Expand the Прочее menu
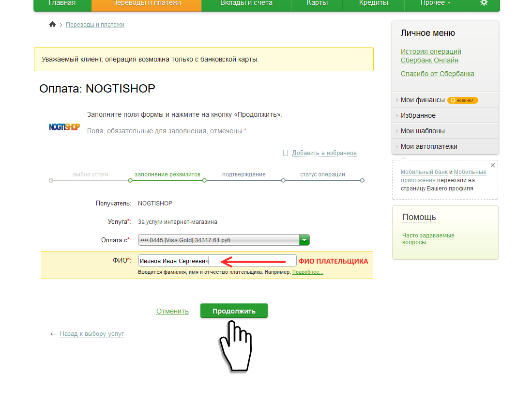 (436, 3)
